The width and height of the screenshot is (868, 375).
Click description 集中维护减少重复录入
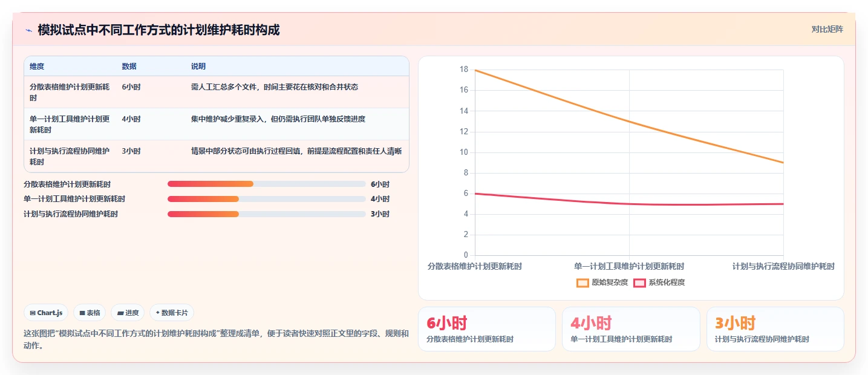pyautogui.click(x=278, y=119)
